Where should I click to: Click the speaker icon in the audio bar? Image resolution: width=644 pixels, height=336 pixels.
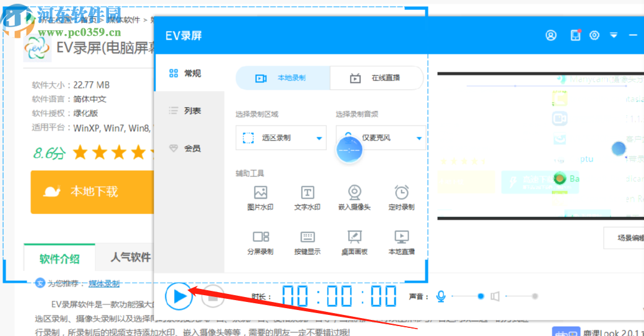click(495, 296)
